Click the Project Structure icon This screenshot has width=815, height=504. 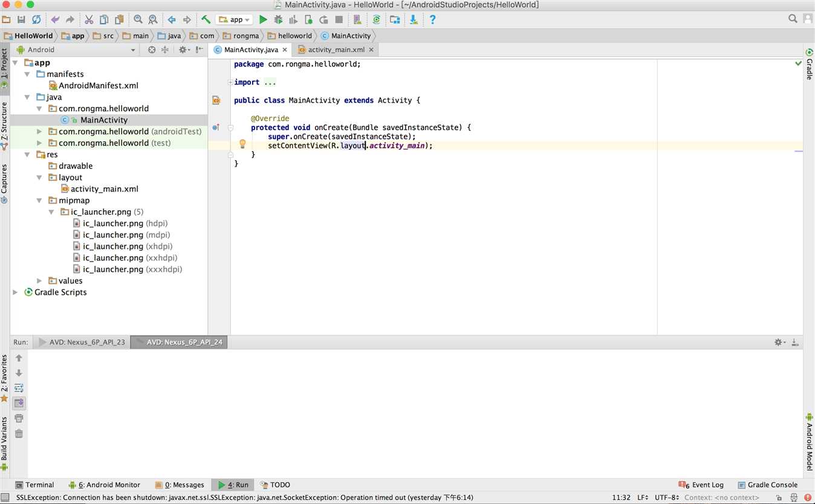pos(395,19)
